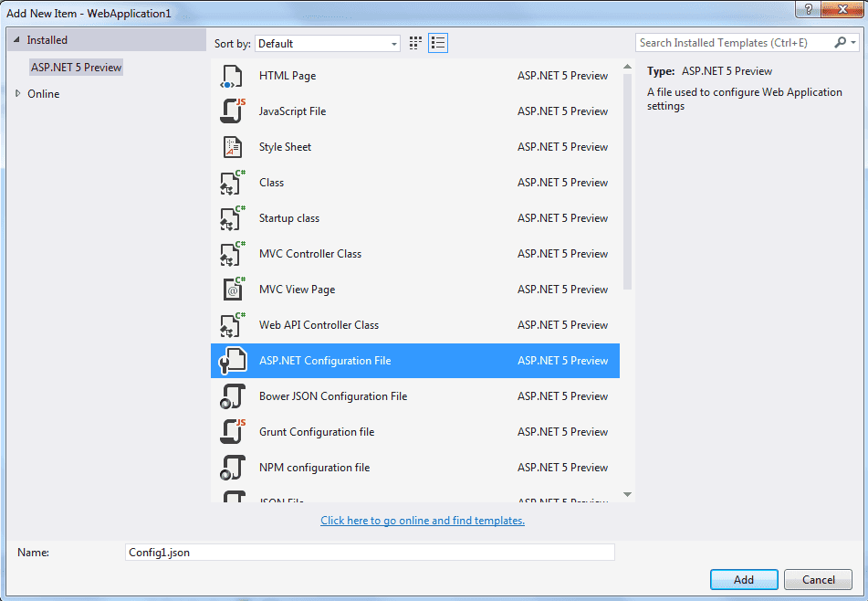Select the MVC View Page icon
The image size is (868, 601).
click(233, 290)
